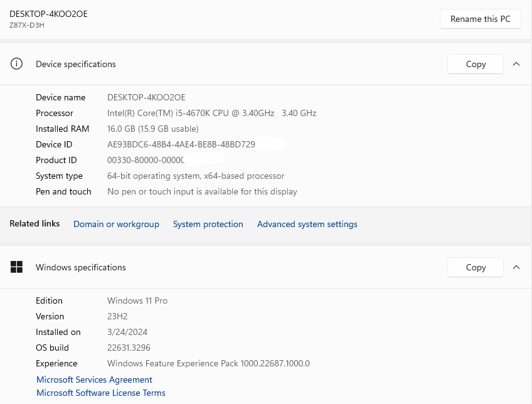
Task: Click the Device name value DESKTOP-4KOO2OE
Action: click(146, 97)
